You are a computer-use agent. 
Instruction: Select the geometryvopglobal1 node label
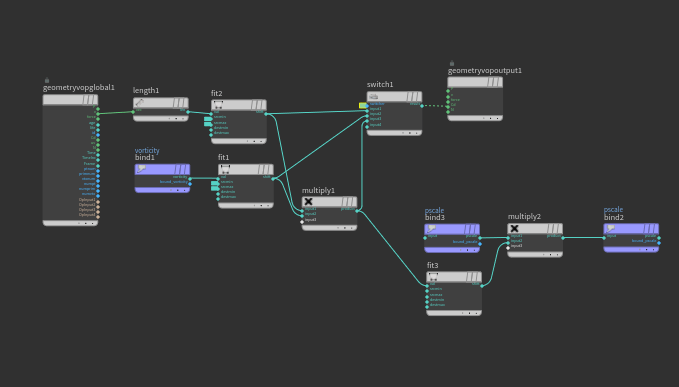(x=79, y=87)
